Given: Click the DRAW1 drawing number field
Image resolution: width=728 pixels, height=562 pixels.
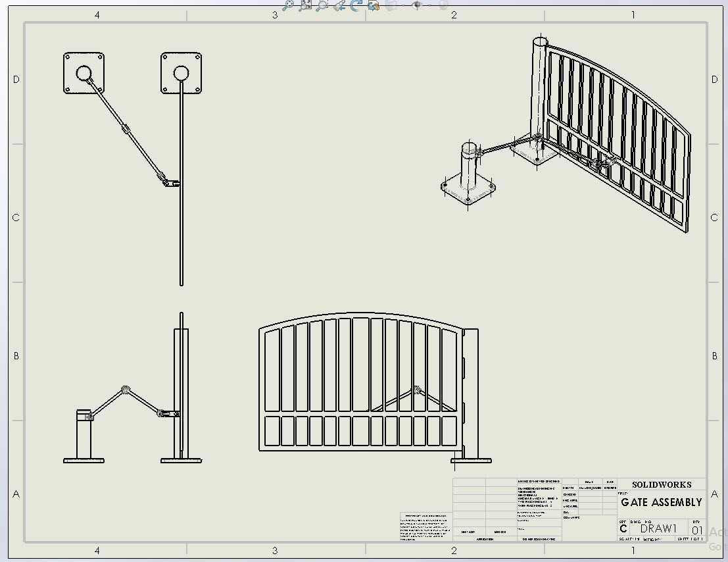Looking at the screenshot, I should click(x=658, y=528).
